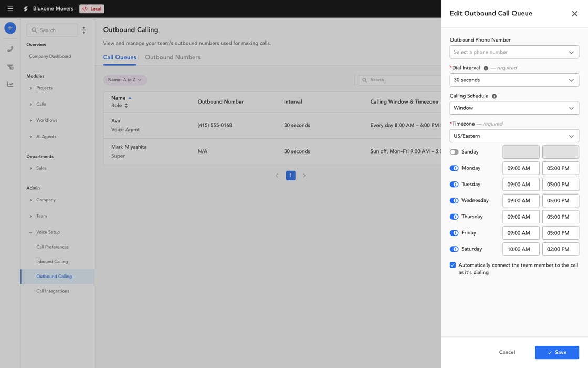Toggle Saturday calling off

coord(454,249)
